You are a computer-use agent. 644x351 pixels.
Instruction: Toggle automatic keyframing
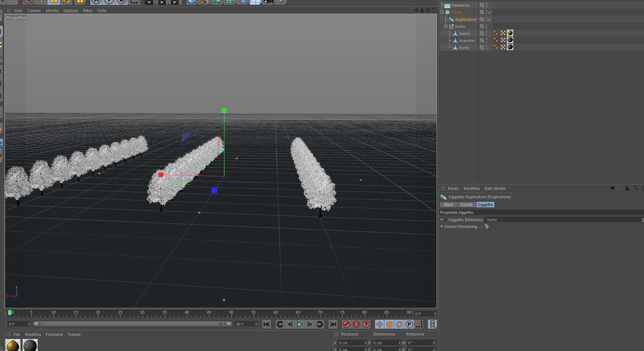(356, 324)
